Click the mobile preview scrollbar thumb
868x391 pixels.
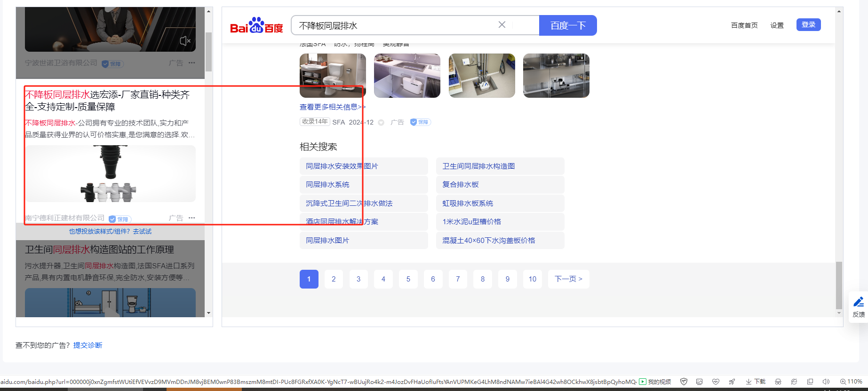pyautogui.click(x=209, y=52)
